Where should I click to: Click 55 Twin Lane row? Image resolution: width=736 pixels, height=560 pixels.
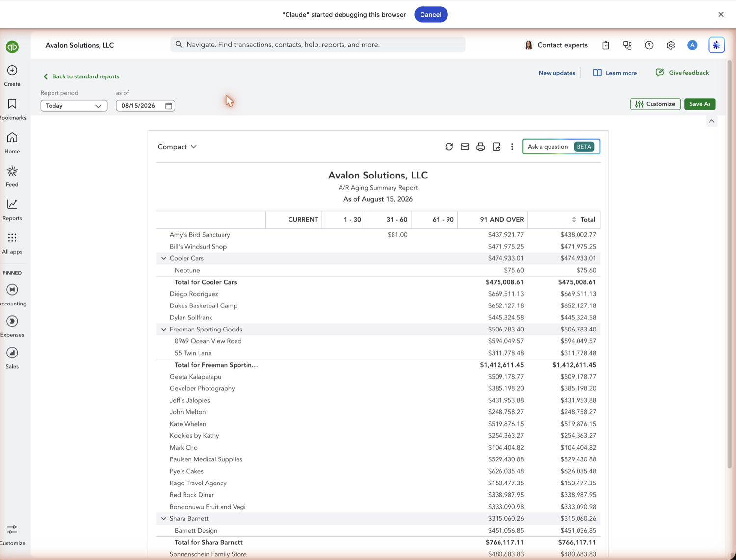coord(378,353)
